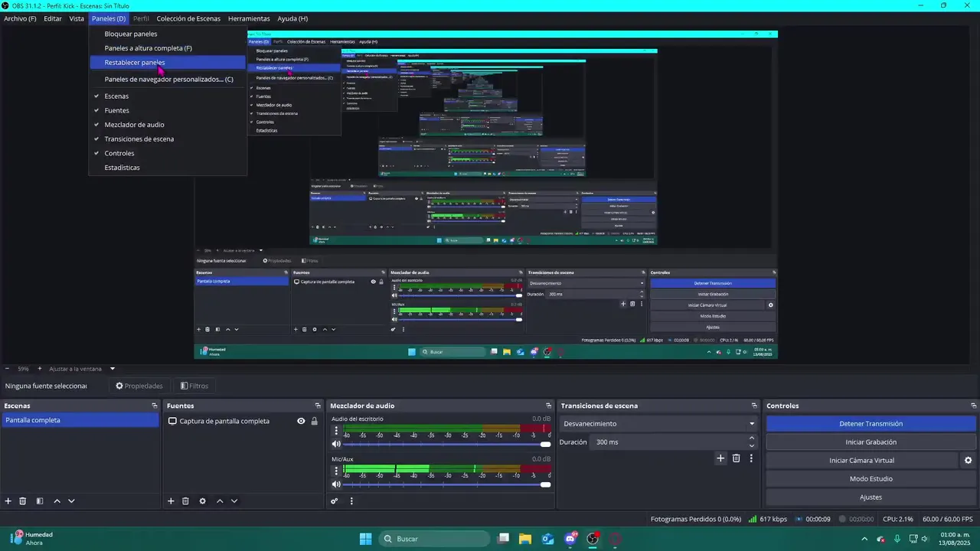Toggle lock on Captura de pantalla completa

pyautogui.click(x=314, y=421)
